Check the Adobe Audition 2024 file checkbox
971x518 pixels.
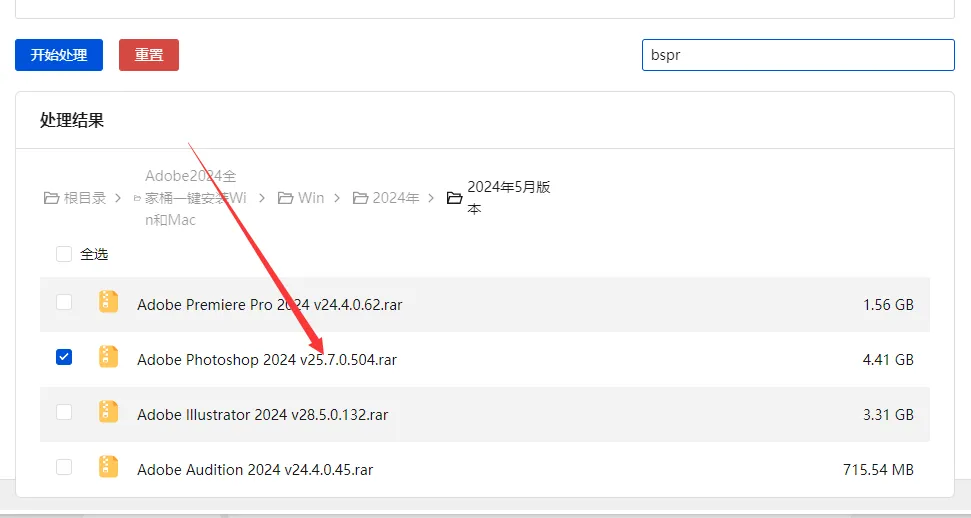pyautogui.click(x=64, y=467)
